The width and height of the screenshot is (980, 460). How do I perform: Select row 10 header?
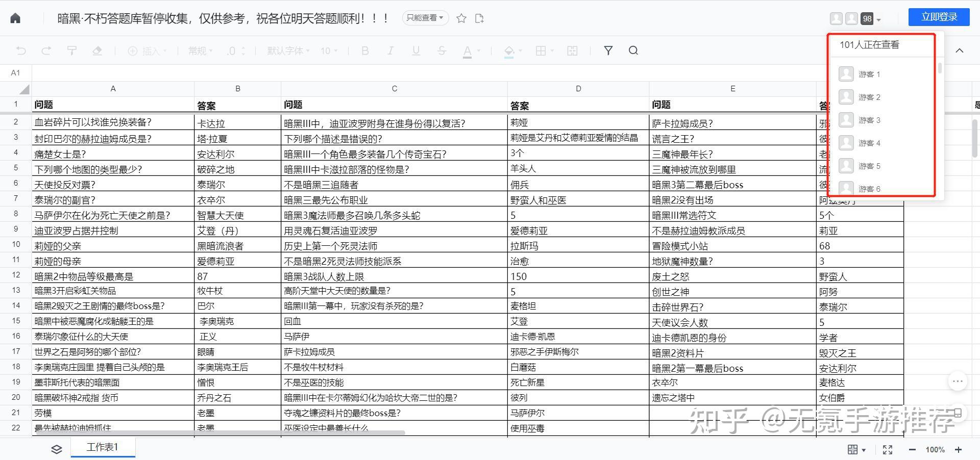(16, 245)
